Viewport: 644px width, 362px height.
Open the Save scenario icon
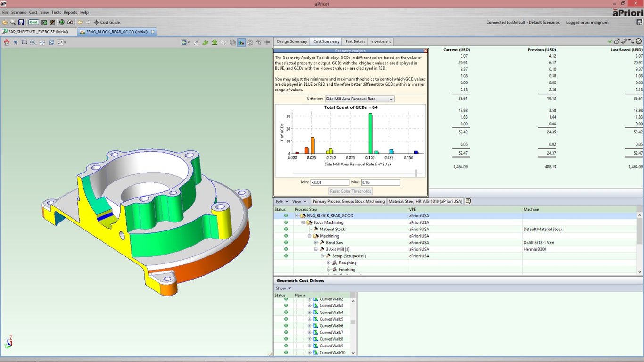[20, 22]
